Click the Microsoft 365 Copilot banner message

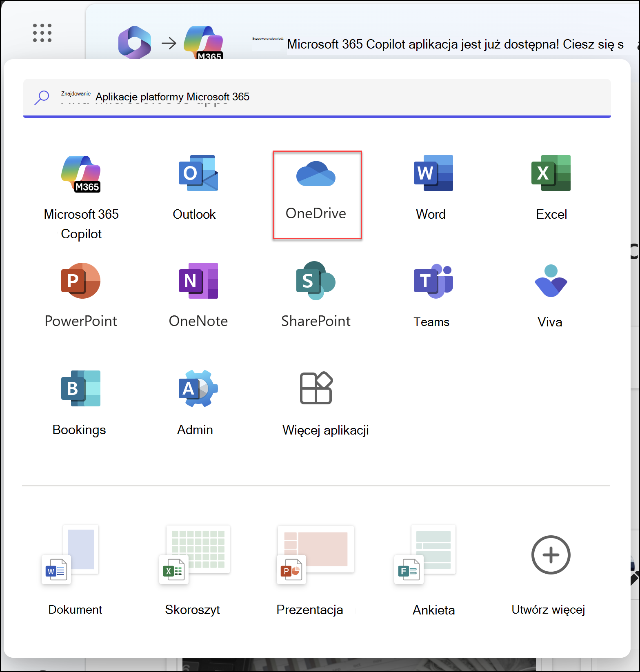coord(455,44)
